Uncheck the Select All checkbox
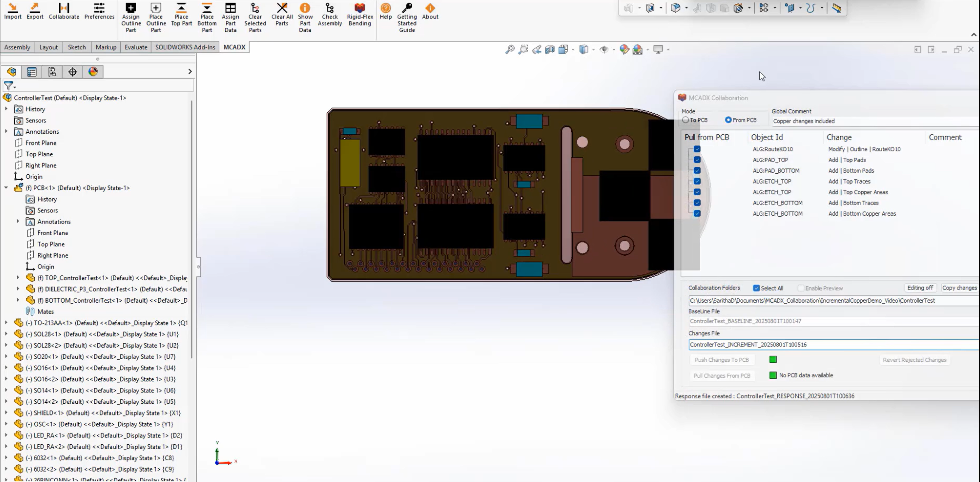Viewport: 980px width, 482px height. coord(756,288)
